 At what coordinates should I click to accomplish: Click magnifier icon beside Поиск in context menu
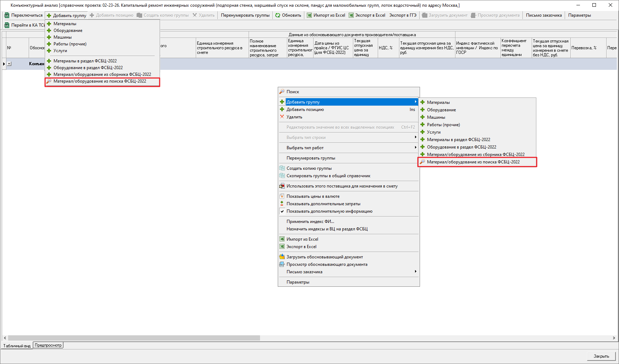[x=282, y=92]
